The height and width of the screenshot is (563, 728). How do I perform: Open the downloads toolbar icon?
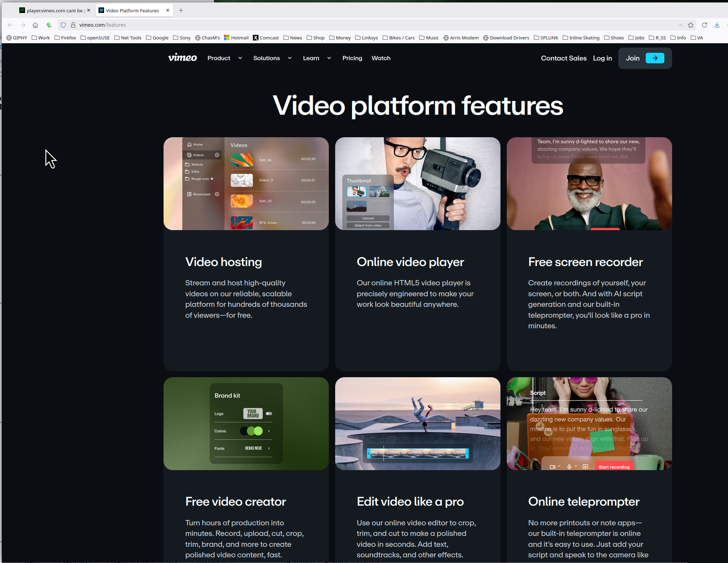pos(717,25)
